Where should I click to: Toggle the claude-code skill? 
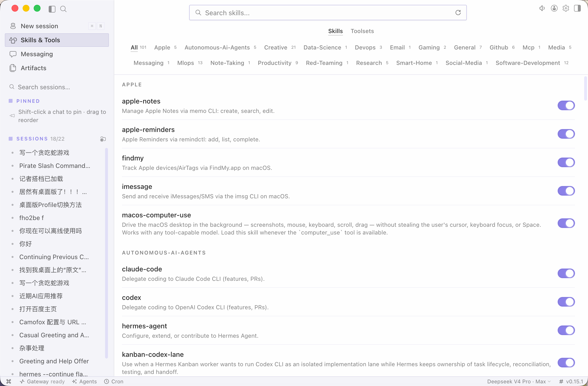[x=566, y=274]
